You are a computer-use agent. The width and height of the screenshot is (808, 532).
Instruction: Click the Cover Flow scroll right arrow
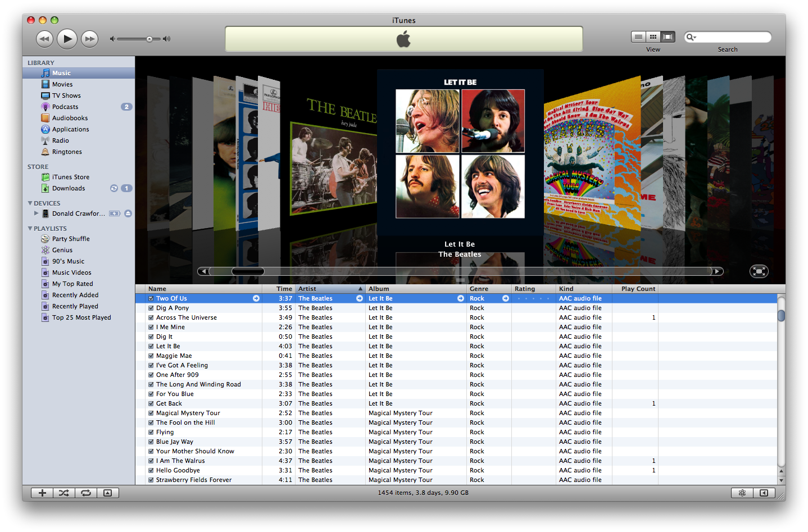(x=717, y=271)
